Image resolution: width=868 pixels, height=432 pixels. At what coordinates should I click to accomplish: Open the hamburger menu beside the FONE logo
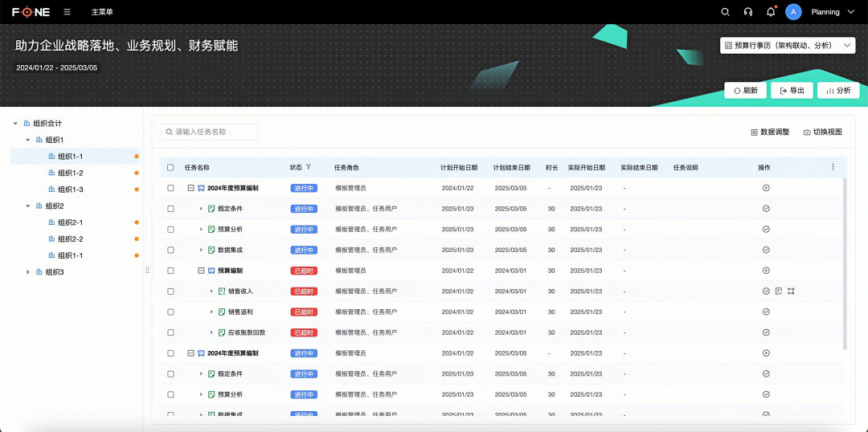pos(67,11)
